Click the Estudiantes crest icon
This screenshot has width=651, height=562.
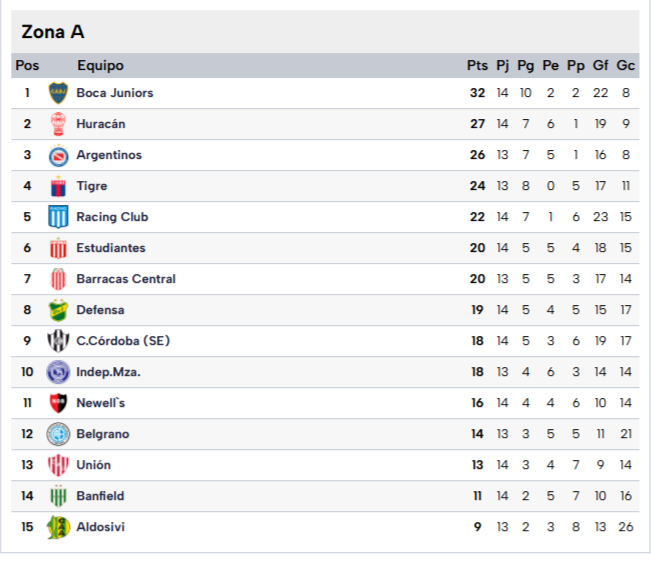[58, 248]
